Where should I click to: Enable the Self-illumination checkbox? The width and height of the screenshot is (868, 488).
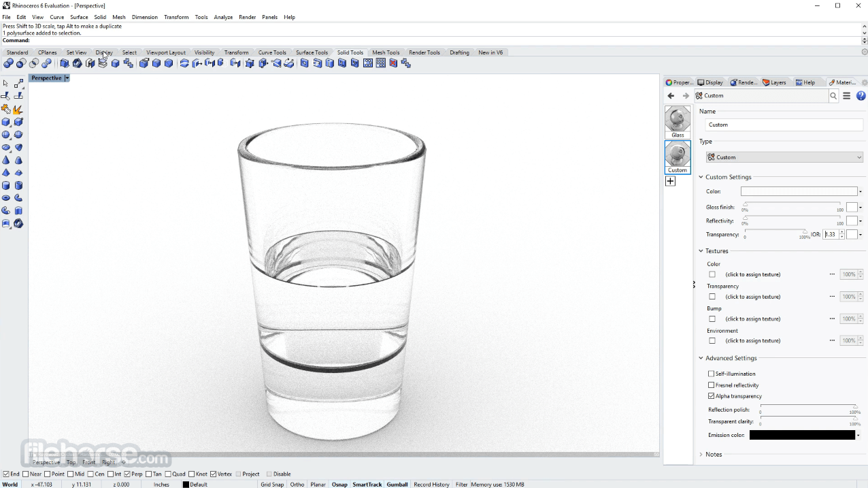coord(712,374)
